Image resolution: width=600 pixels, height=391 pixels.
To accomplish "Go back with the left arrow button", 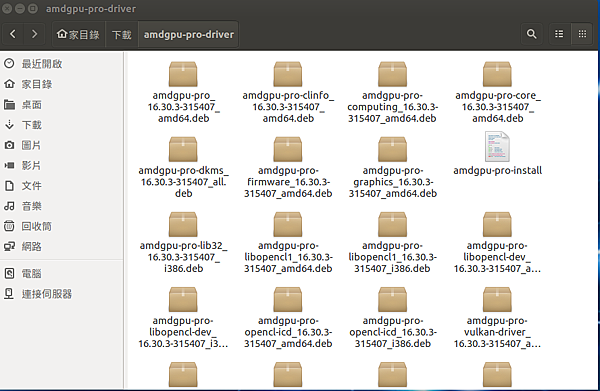I will 13,34.
